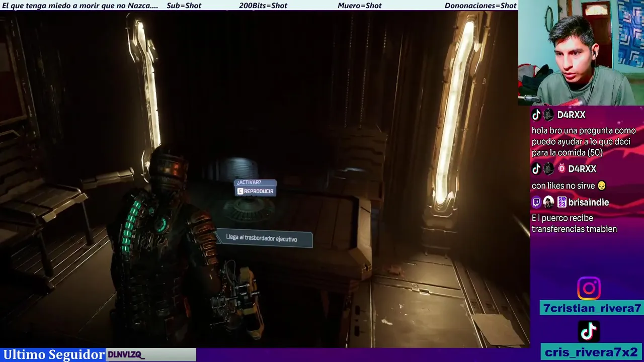Click the Dononaciones=Shot label in top banner
Screen dimensions: 644x362
tap(480, 6)
